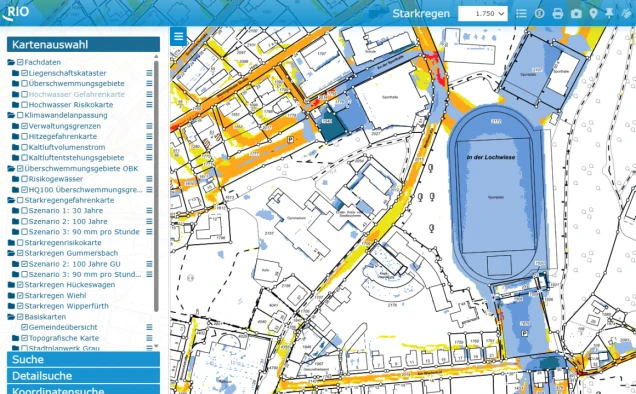Enable the Überschwemmungsgebiete layer checkbox

[x=24, y=84]
